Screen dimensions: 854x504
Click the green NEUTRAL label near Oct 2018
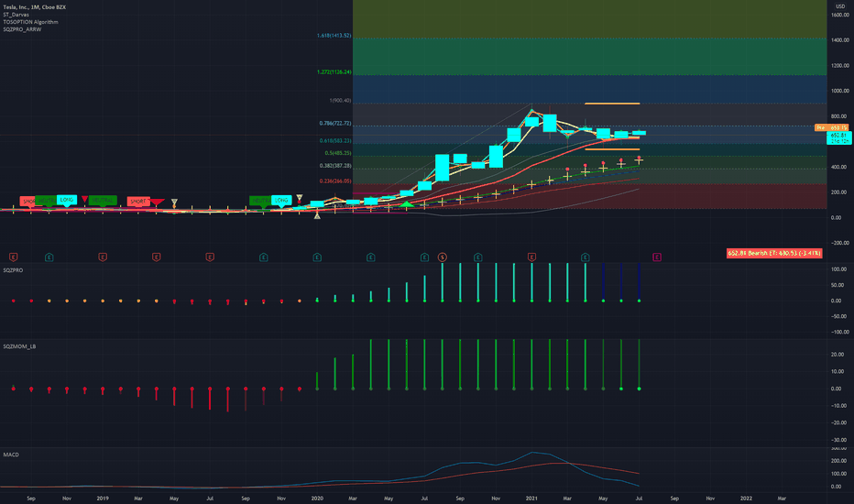(x=47, y=201)
